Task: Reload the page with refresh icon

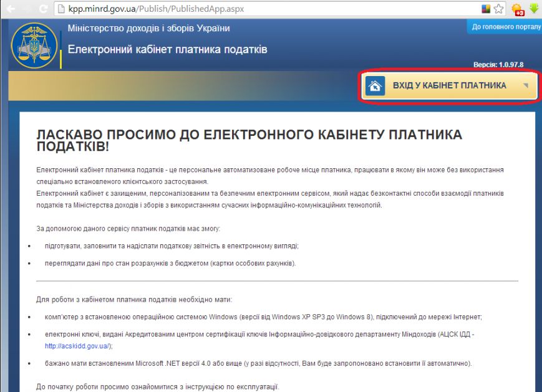Action: click(44, 9)
